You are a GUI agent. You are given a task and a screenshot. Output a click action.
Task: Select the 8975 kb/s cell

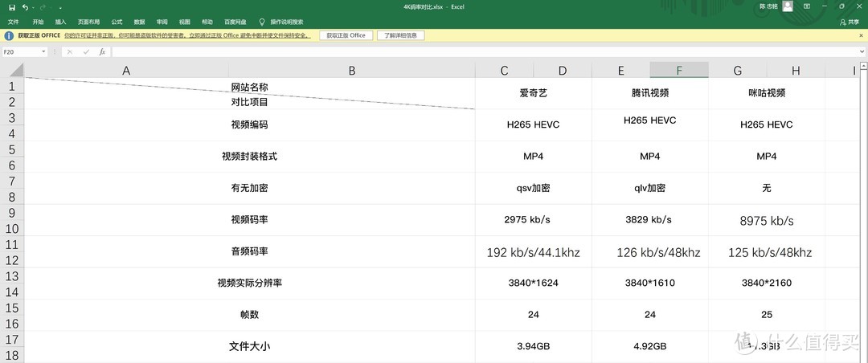coord(767,220)
